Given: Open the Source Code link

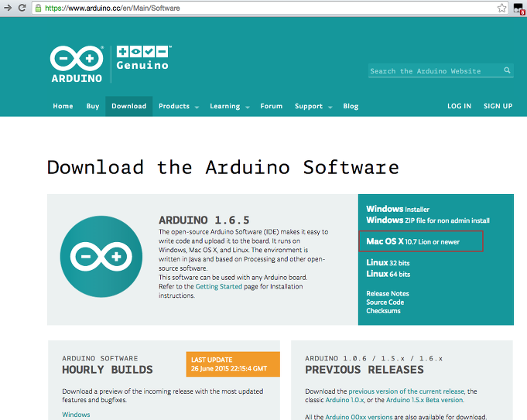Looking at the screenshot, I should pyautogui.click(x=385, y=302).
